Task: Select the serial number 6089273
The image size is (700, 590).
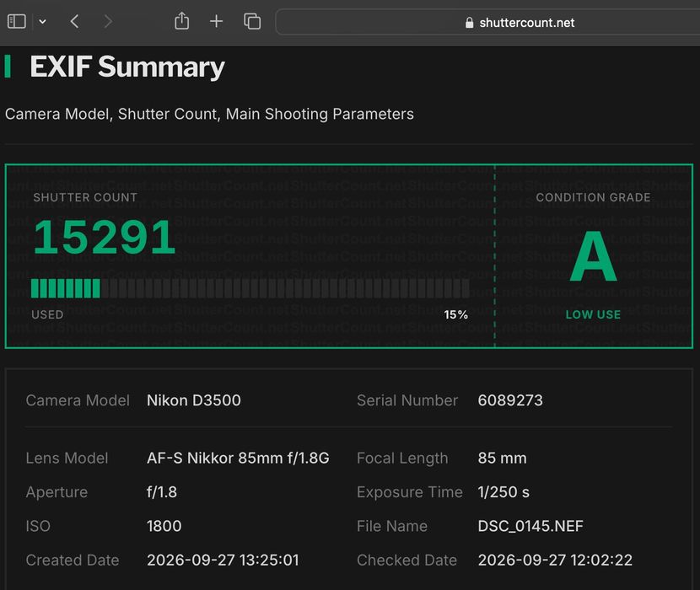Action: pos(510,400)
